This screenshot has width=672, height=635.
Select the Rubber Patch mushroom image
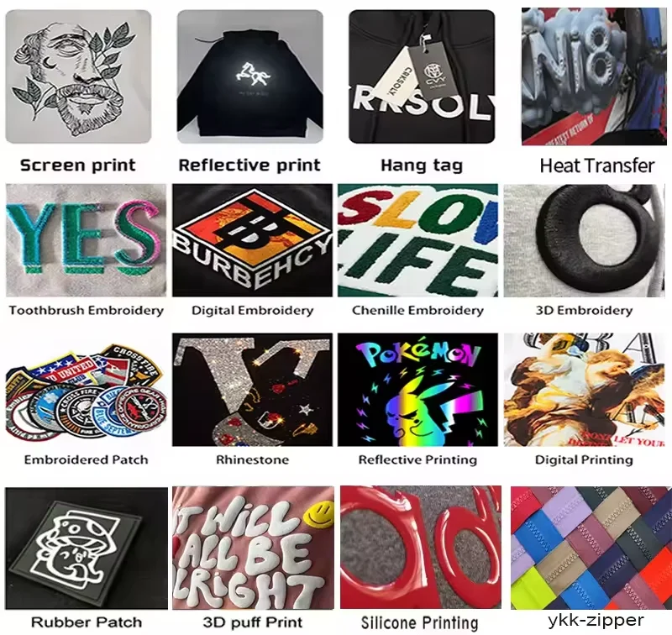(x=87, y=548)
